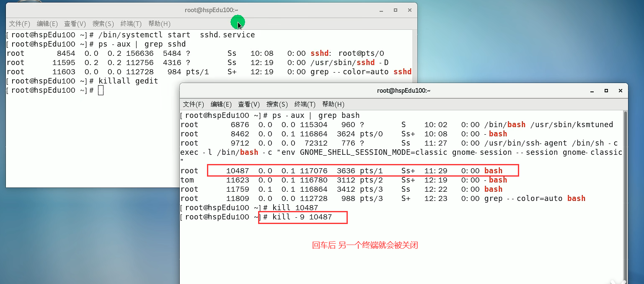Open 搜索(S) menu in back terminal window
Screen dimensions: 644x284
tap(103, 24)
